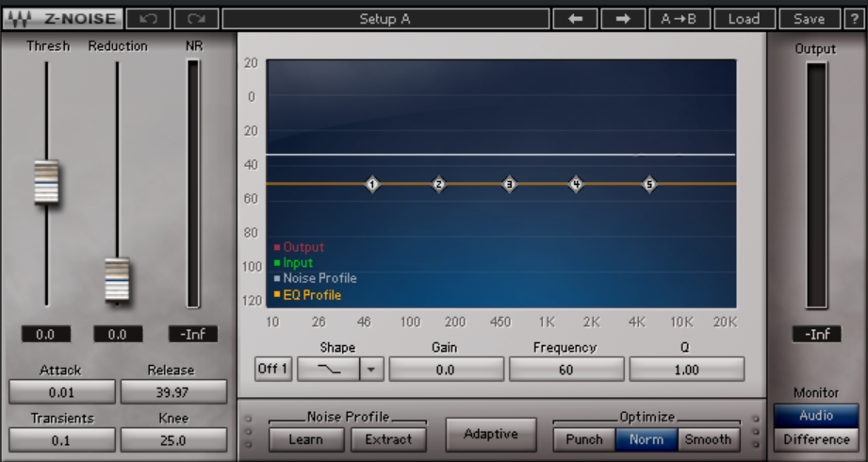Click the NR meter -Inf readout

point(193,335)
